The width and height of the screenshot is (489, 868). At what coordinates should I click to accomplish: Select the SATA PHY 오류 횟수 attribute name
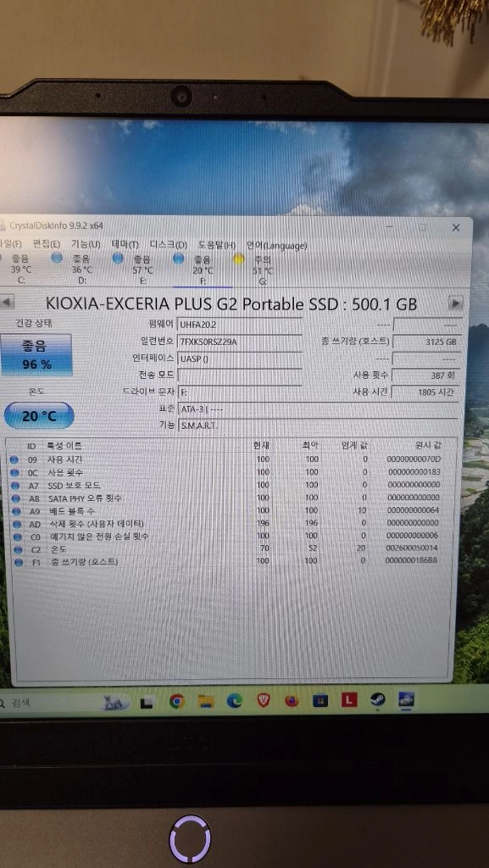[84, 498]
